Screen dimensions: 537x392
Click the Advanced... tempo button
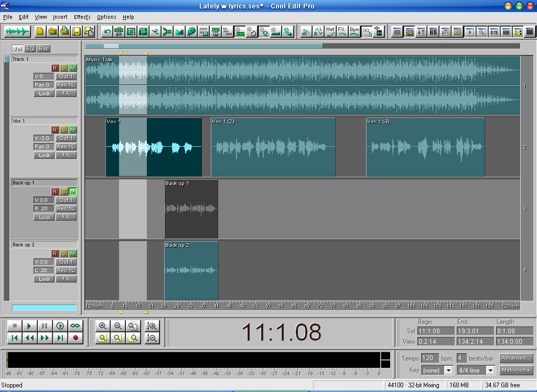coord(516,358)
